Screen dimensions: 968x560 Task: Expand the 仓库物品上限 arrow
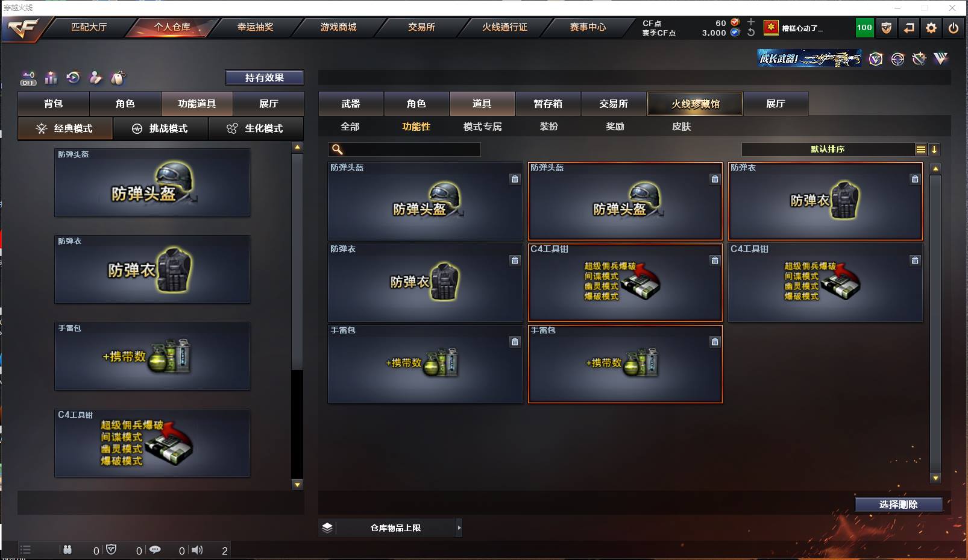[459, 528]
